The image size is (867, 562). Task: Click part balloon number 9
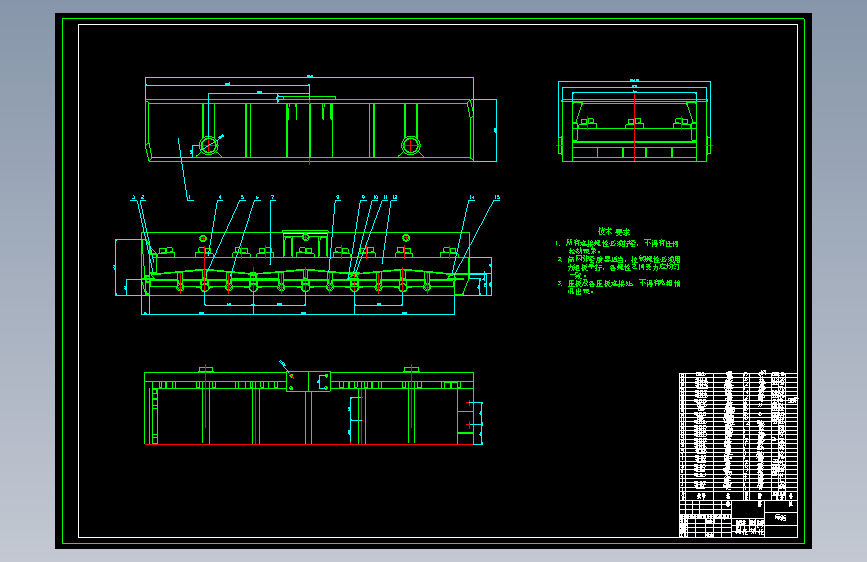[x=363, y=197]
